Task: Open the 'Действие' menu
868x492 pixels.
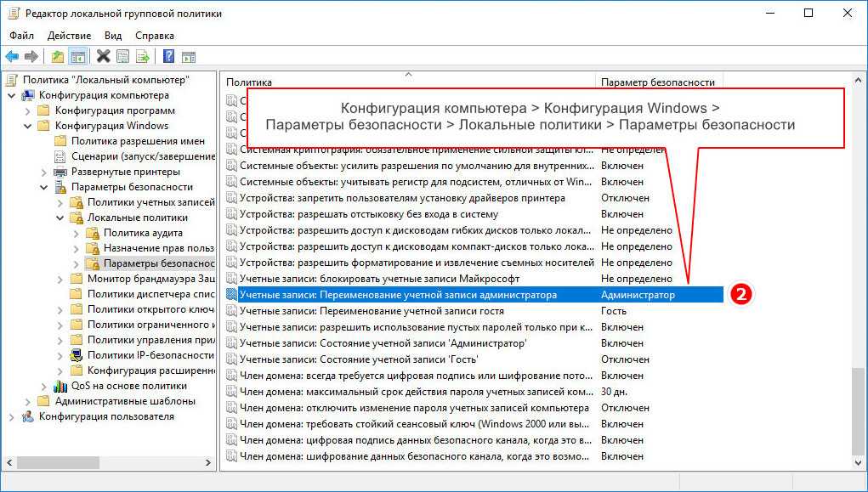Action: (x=69, y=36)
